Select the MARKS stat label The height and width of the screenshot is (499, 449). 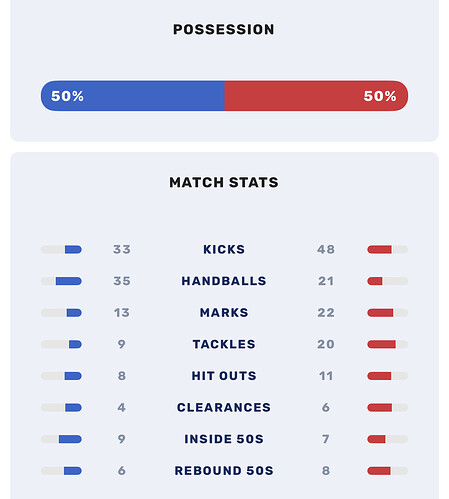224,313
